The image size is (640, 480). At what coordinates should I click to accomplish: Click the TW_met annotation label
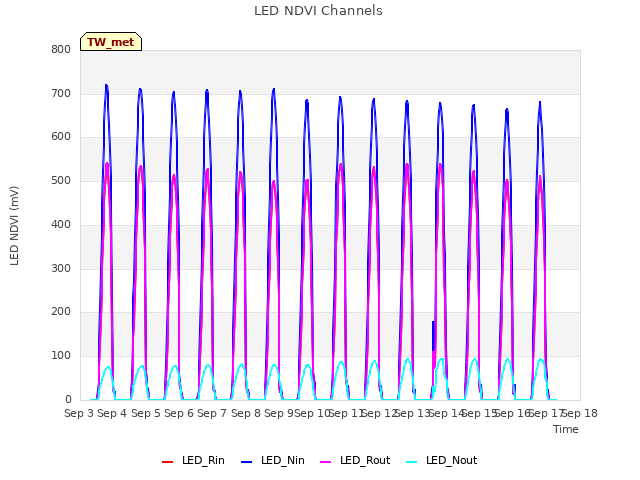(111, 42)
